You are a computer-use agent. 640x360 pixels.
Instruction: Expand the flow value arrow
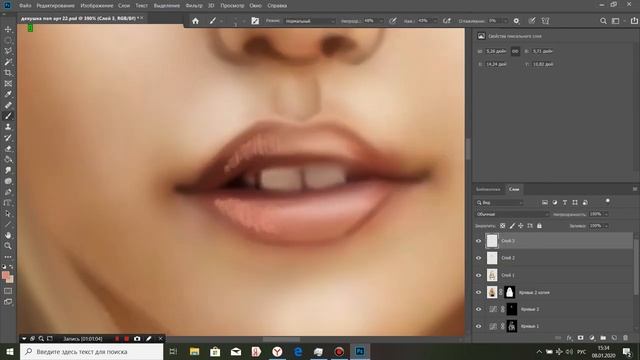435,21
